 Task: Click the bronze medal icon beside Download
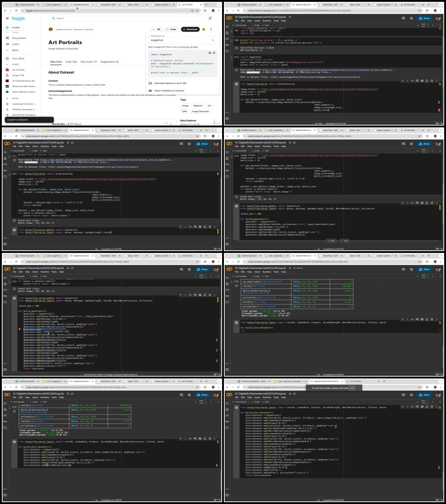[x=203, y=29]
